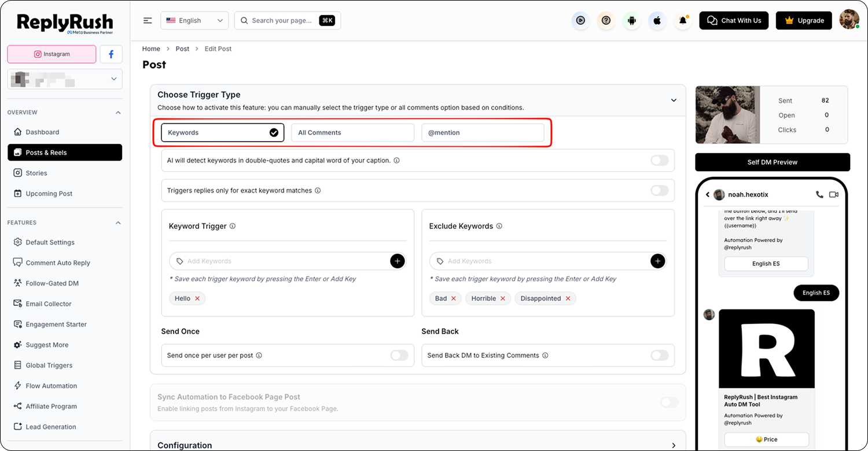
Task: Click the Price button in DM preview
Action: (x=766, y=439)
